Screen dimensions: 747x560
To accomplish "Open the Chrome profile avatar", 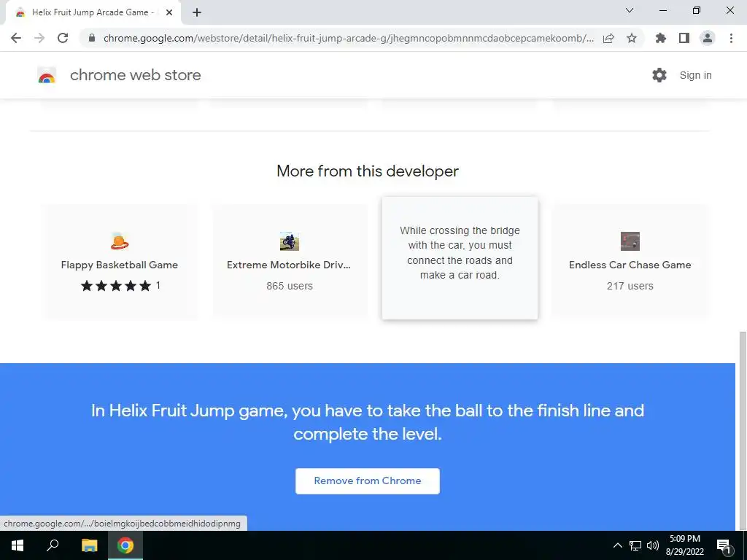I will click(x=708, y=38).
